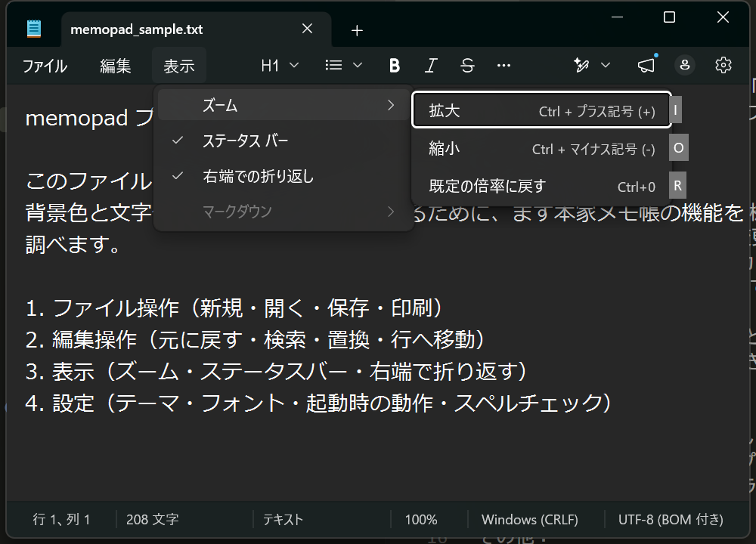Close the Notepad window
756x544 pixels.
(x=723, y=17)
